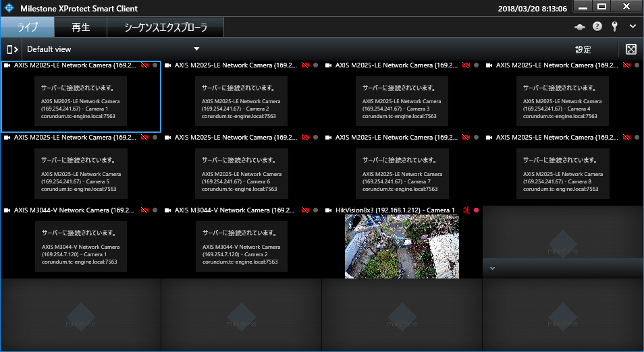Image resolution: width=644 pixels, height=352 pixels.
Task: Select the connection message box for M2025-LE Camera 4
Action: [x=562, y=101]
